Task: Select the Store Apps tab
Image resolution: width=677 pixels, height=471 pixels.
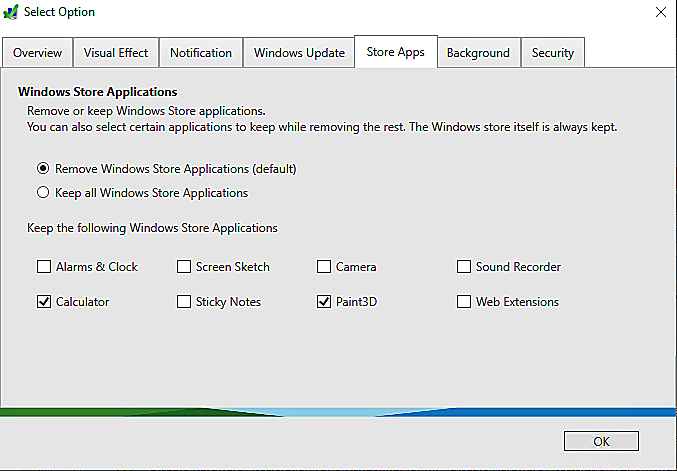Action: pos(395,52)
